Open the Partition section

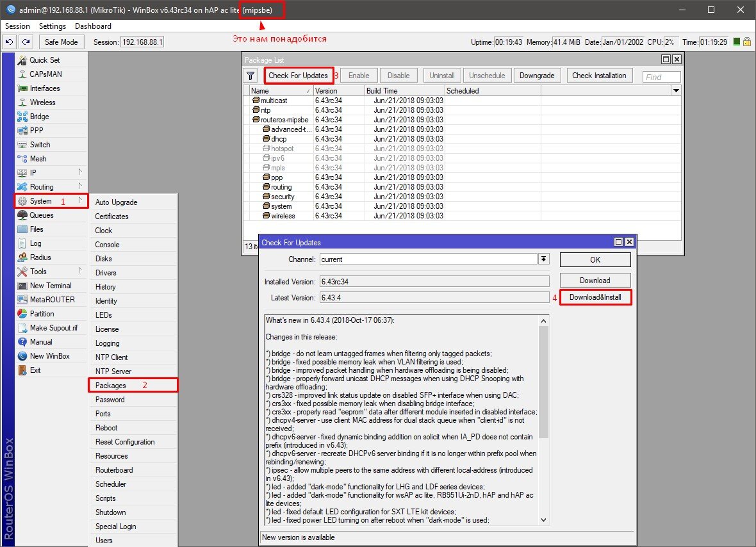tap(42, 314)
